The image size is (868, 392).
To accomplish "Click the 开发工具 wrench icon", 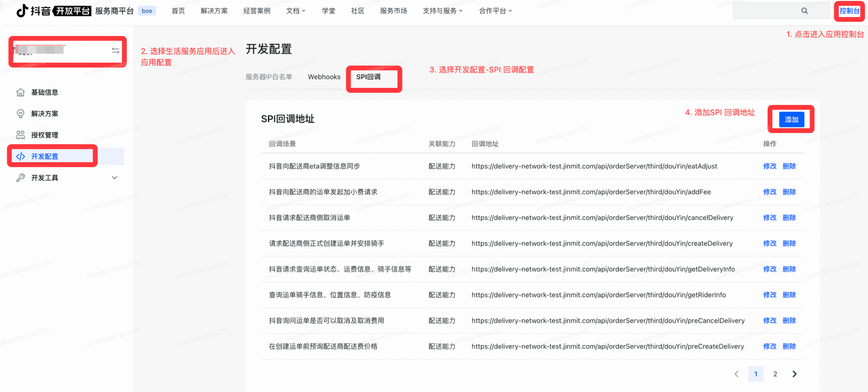I will (x=21, y=178).
